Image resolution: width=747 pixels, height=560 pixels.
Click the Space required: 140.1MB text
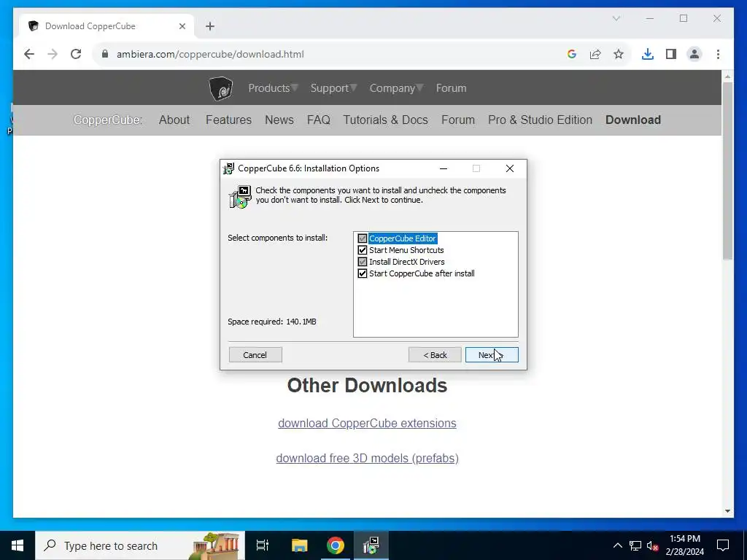(x=272, y=322)
